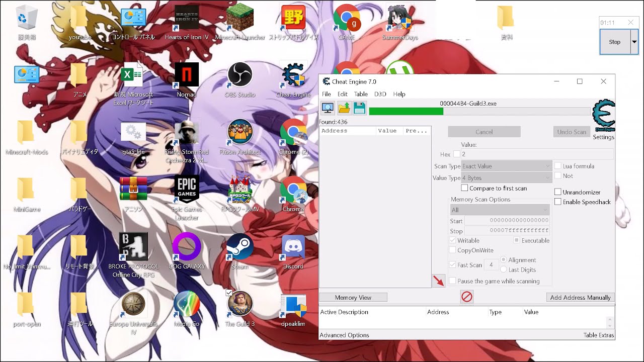Click Table Extras at the bottom

point(599,335)
